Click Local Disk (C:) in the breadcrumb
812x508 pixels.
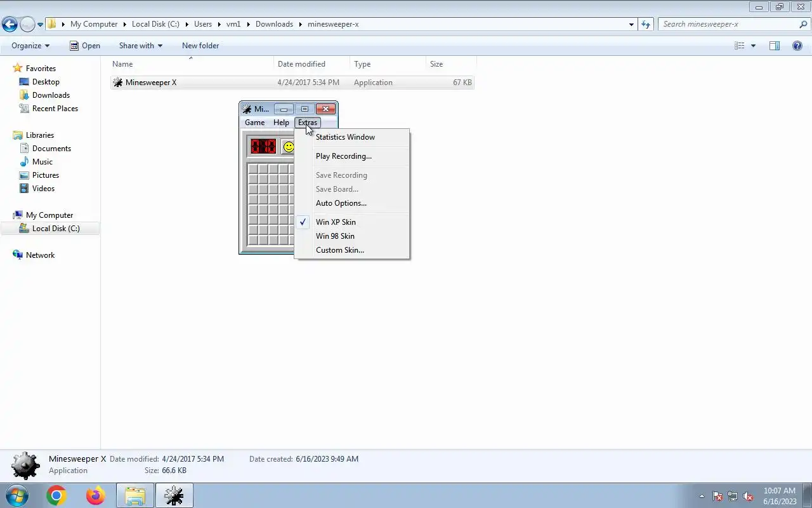coord(155,24)
